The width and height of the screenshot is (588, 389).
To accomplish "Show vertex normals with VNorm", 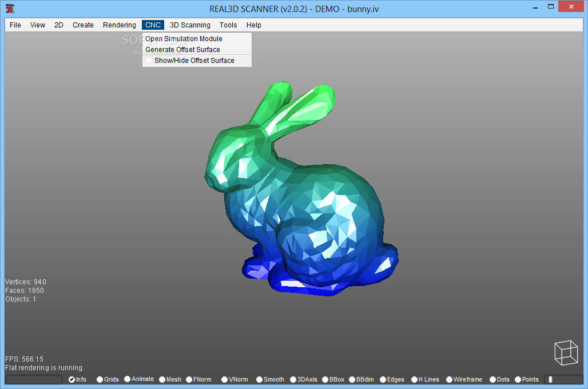I will point(235,379).
